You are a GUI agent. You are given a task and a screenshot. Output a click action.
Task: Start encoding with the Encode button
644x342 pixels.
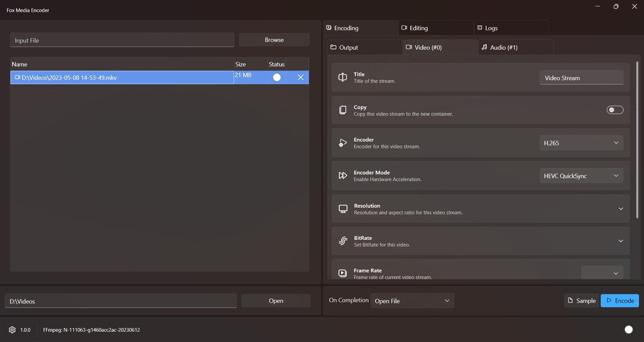pyautogui.click(x=620, y=301)
